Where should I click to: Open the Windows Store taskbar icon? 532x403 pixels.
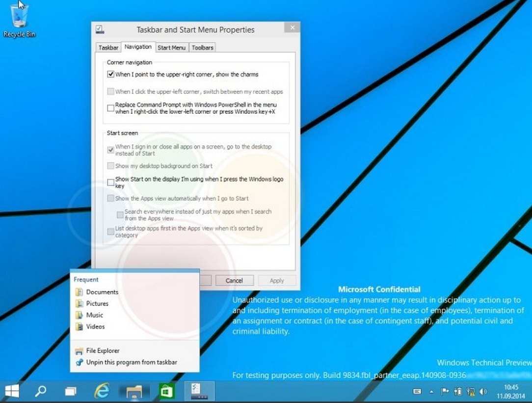[x=167, y=391]
